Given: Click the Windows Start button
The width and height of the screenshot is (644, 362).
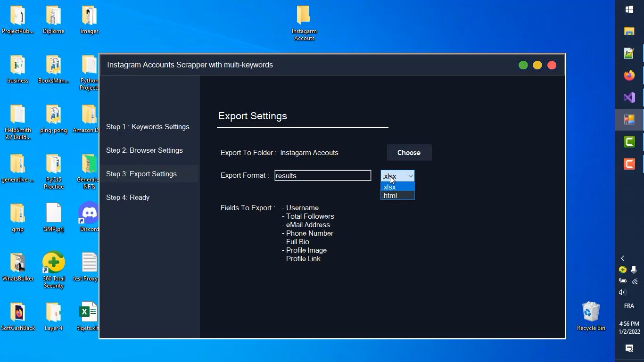Looking at the screenshot, I should [629, 9].
